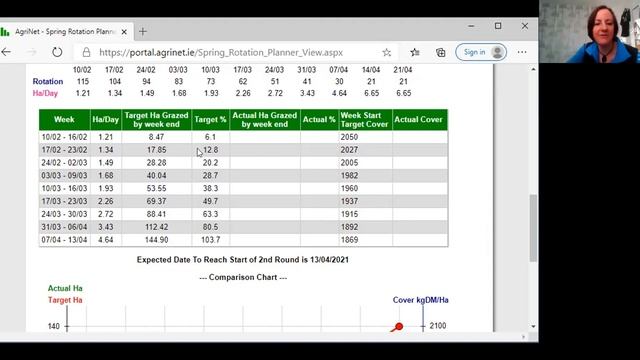Click the Sign in profile button
This screenshot has height=360, width=640.
click(x=481, y=52)
